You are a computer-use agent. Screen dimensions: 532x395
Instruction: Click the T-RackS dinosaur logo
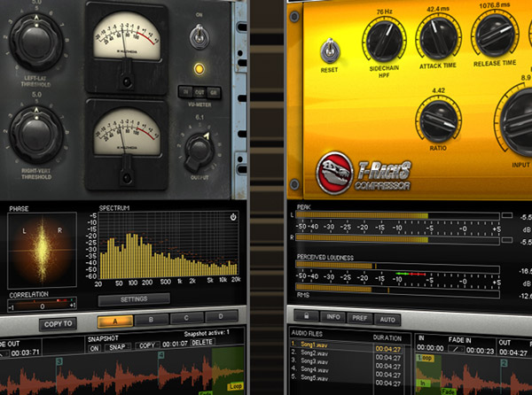334,173
